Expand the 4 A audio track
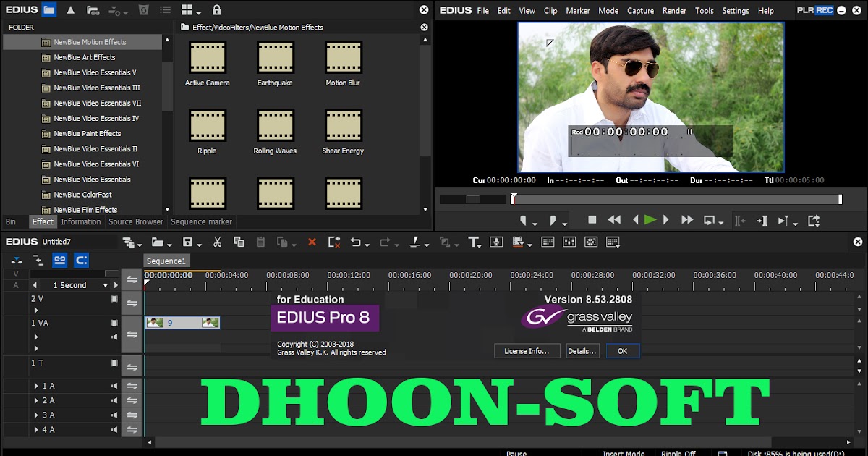The width and height of the screenshot is (868, 456). click(x=36, y=430)
